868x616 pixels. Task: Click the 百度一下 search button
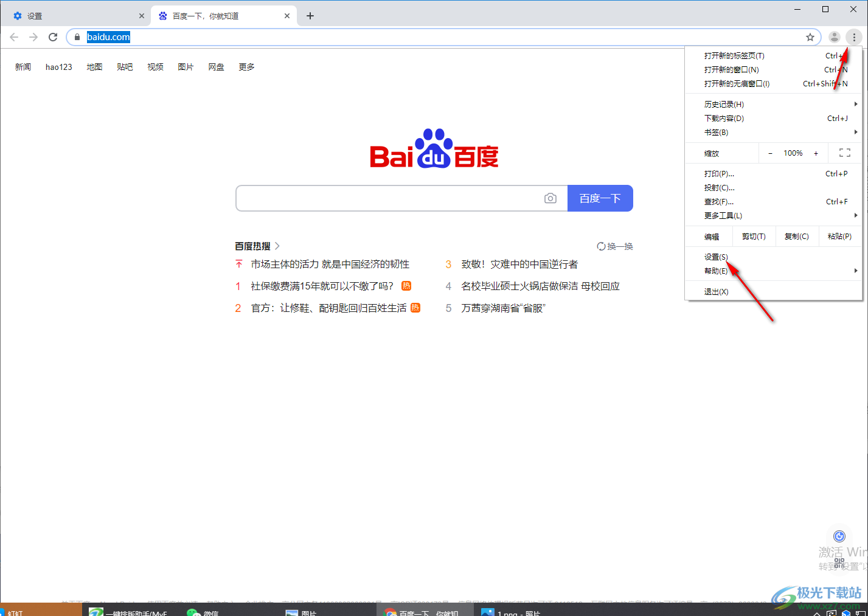[600, 198]
